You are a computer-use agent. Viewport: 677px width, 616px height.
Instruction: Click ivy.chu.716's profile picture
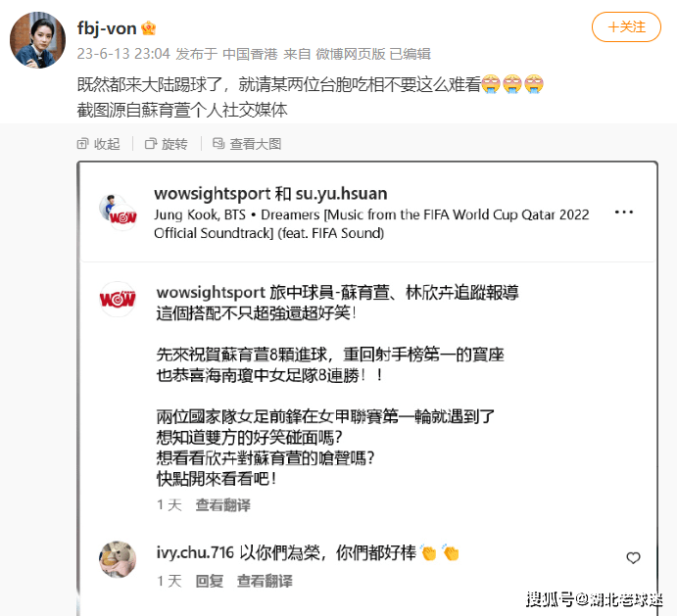(x=118, y=559)
